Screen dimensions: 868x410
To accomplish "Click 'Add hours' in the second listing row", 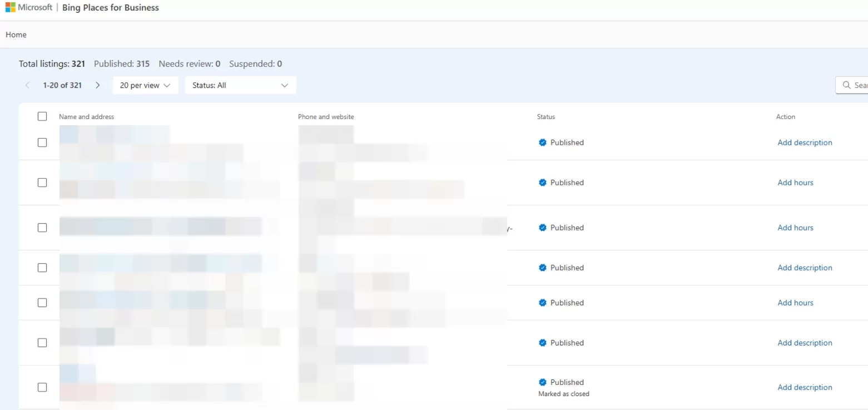I will click(795, 182).
